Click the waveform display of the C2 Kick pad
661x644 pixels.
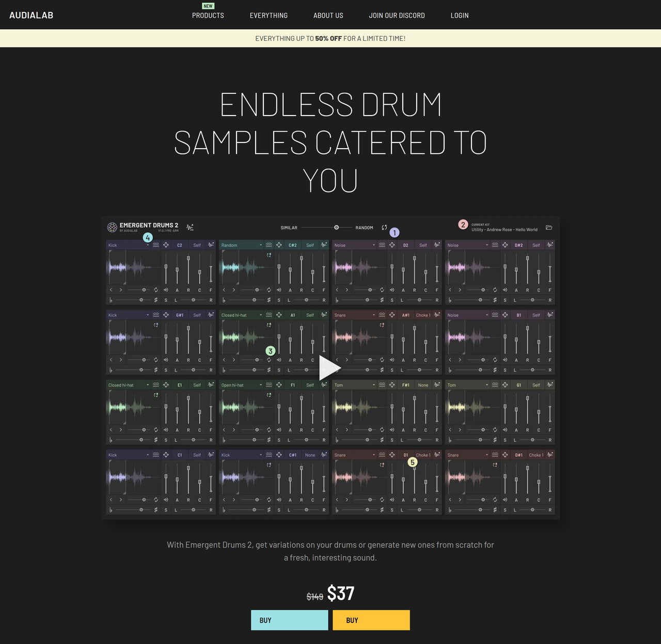point(134,267)
